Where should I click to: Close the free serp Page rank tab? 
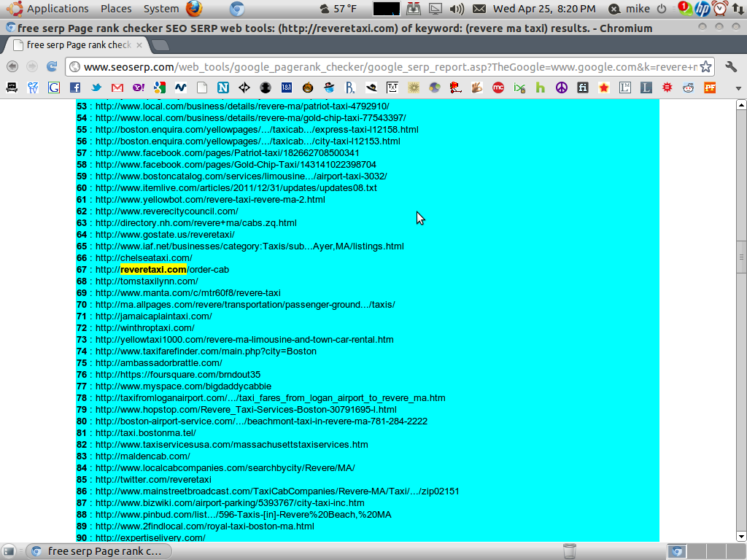point(139,44)
